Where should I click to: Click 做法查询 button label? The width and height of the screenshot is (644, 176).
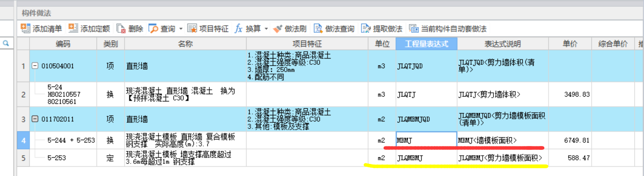coord(340,29)
